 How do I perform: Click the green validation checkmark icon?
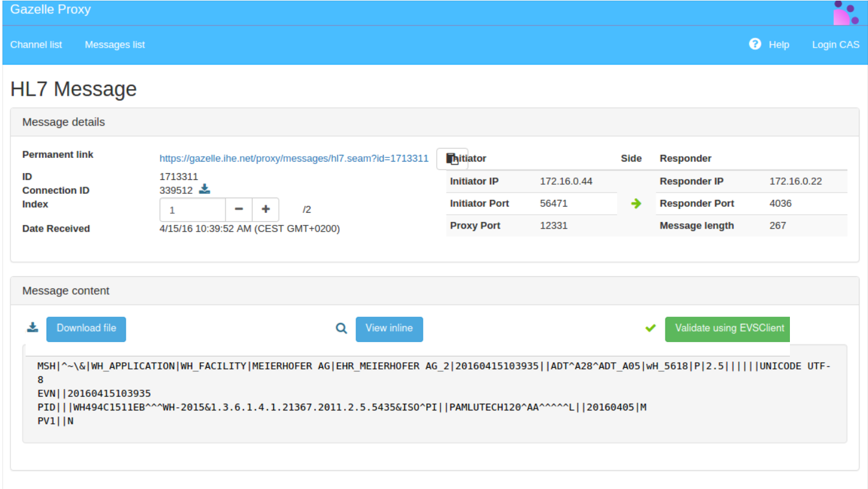click(650, 328)
